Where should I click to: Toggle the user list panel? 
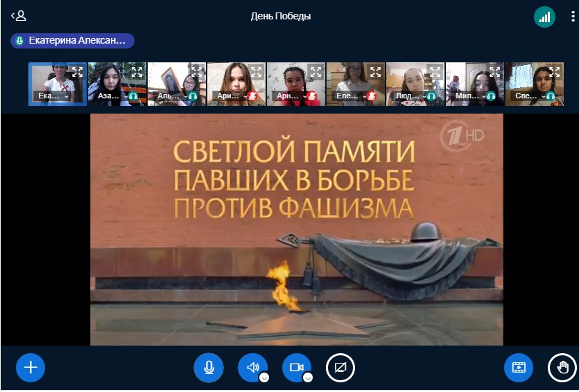pos(19,16)
